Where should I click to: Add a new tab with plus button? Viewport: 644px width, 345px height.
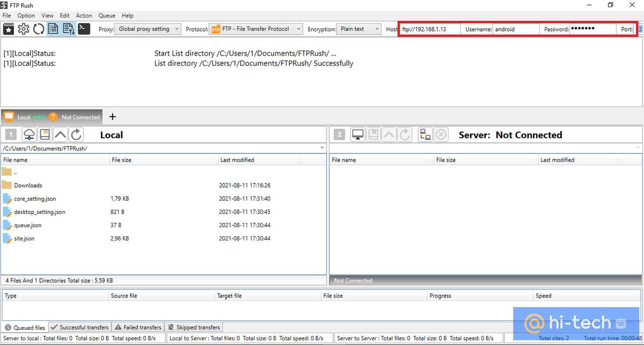[112, 117]
